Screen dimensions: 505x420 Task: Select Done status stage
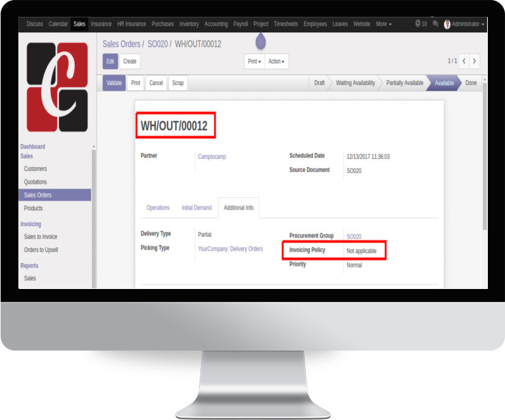(471, 83)
